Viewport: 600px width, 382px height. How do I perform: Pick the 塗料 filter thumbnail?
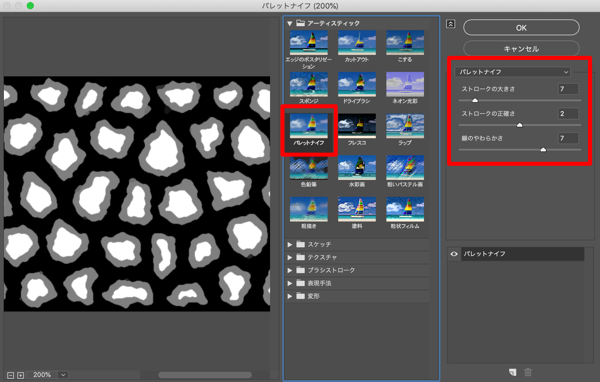pyautogui.click(x=357, y=209)
